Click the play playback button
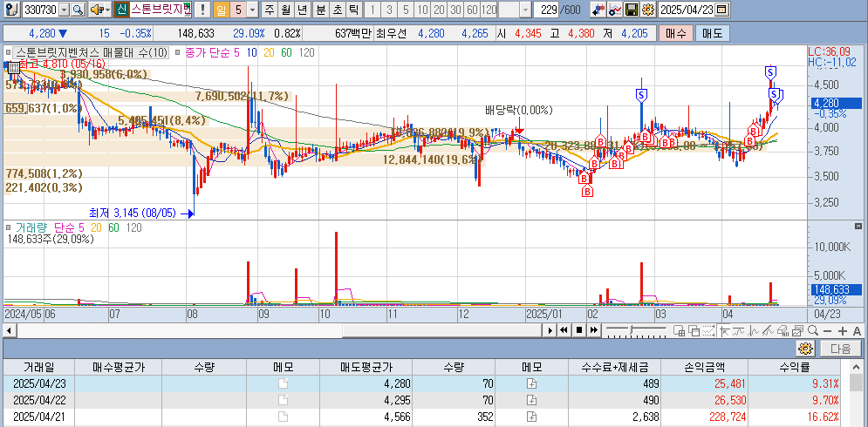 (550, 331)
